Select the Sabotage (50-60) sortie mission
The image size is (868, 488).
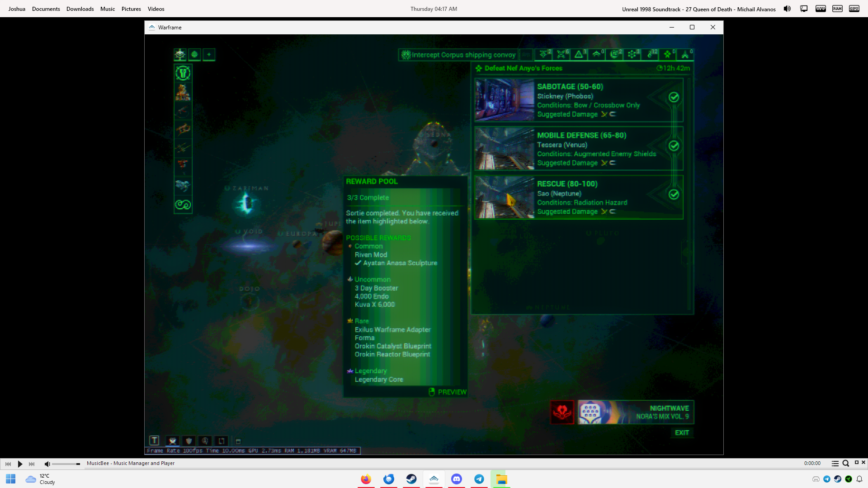(579, 100)
